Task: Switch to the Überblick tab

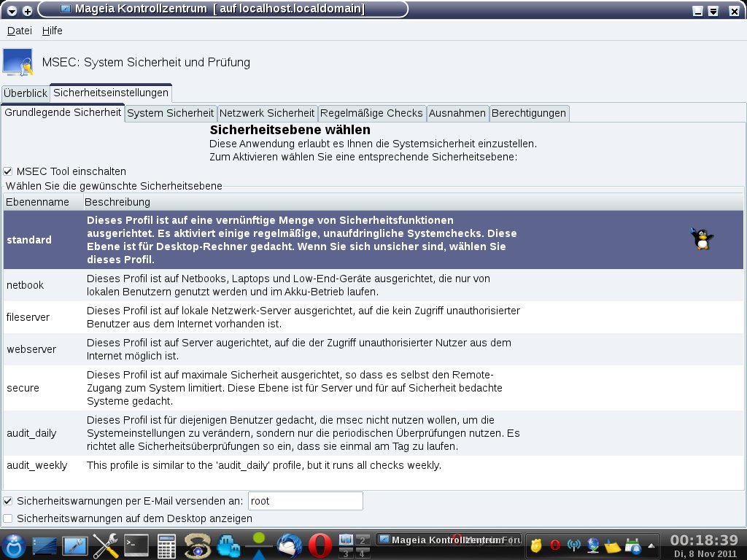Action: click(x=26, y=93)
